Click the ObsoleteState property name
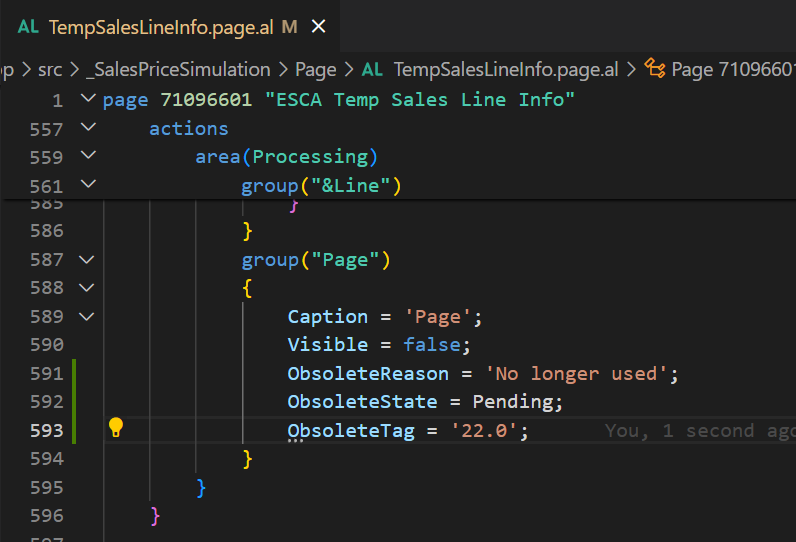Screen dimensions: 796x542 362,401
